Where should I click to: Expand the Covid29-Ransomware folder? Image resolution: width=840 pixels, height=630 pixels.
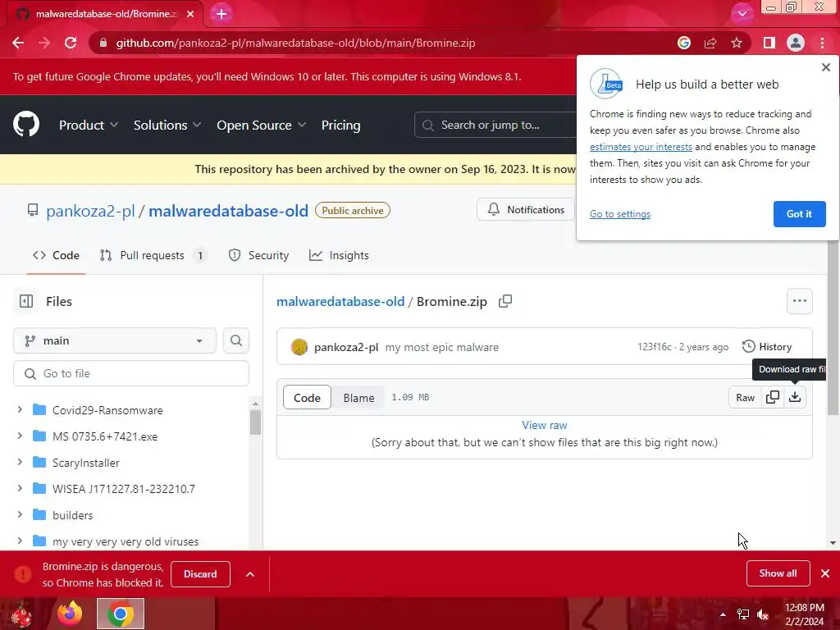20,410
